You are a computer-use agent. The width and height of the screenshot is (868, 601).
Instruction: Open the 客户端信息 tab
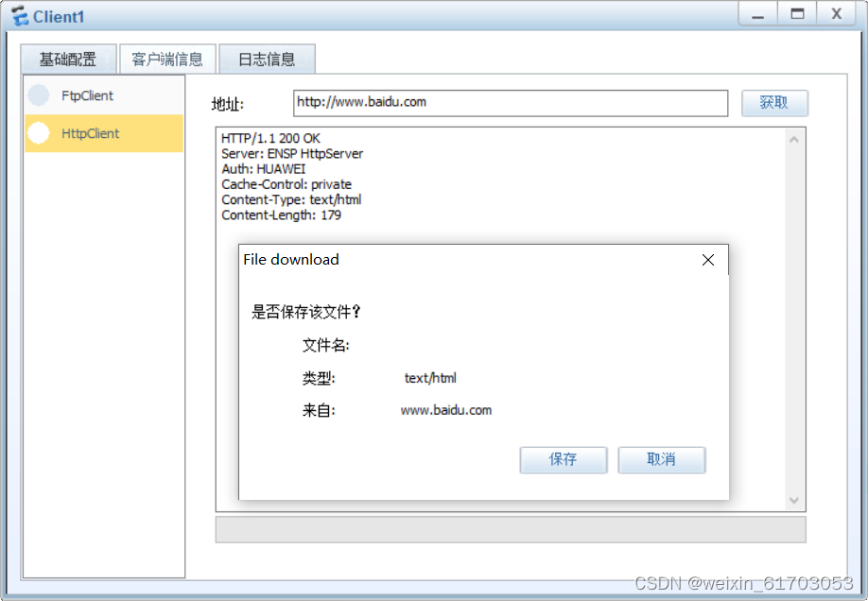coord(167,59)
